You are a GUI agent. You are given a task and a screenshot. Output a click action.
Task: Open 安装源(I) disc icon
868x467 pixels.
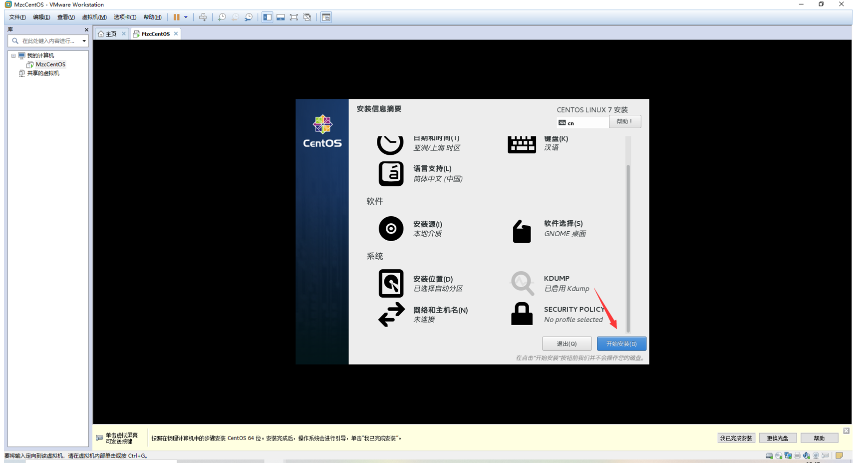391,229
